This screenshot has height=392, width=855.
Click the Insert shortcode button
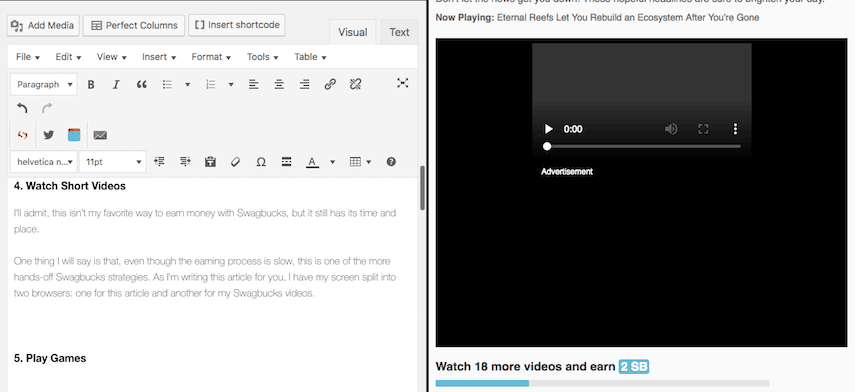237,25
